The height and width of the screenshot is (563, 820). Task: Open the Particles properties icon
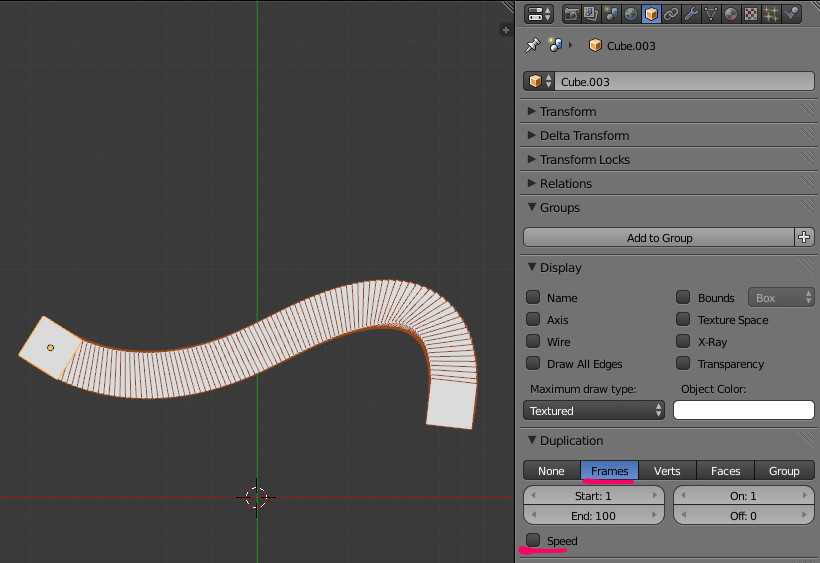771,14
